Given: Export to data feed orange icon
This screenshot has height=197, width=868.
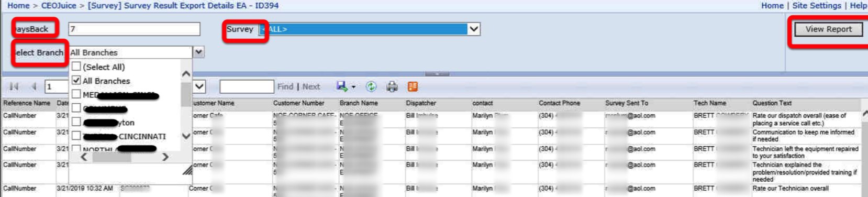Looking at the screenshot, I should point(413,86).
